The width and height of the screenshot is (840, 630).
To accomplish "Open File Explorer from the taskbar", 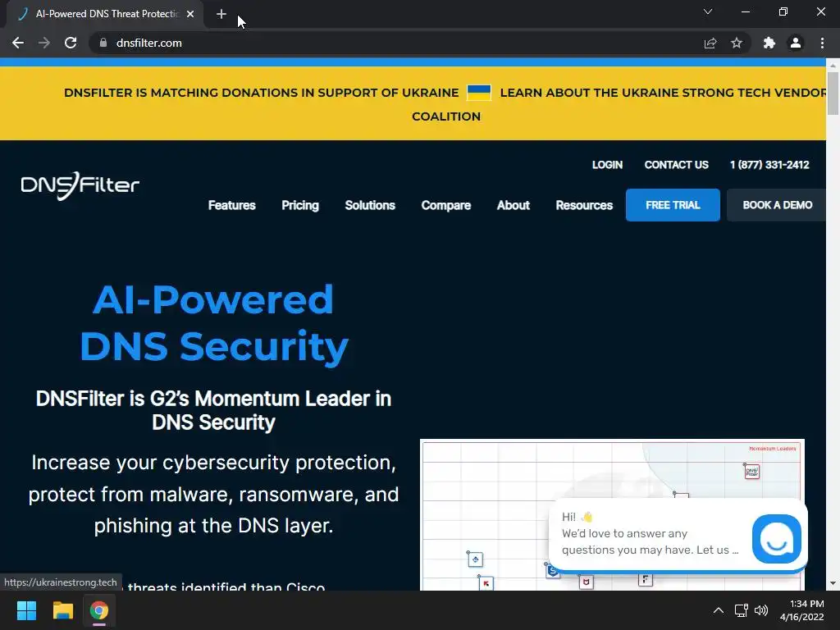I will coord(62,610).
